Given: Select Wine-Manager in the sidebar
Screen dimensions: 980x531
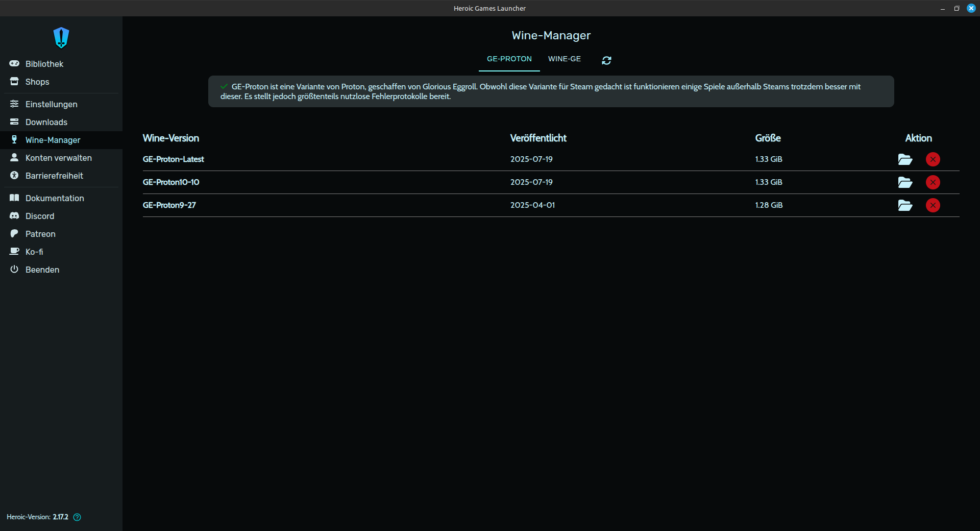Looking at the screenshot, I should click(61, 140).
